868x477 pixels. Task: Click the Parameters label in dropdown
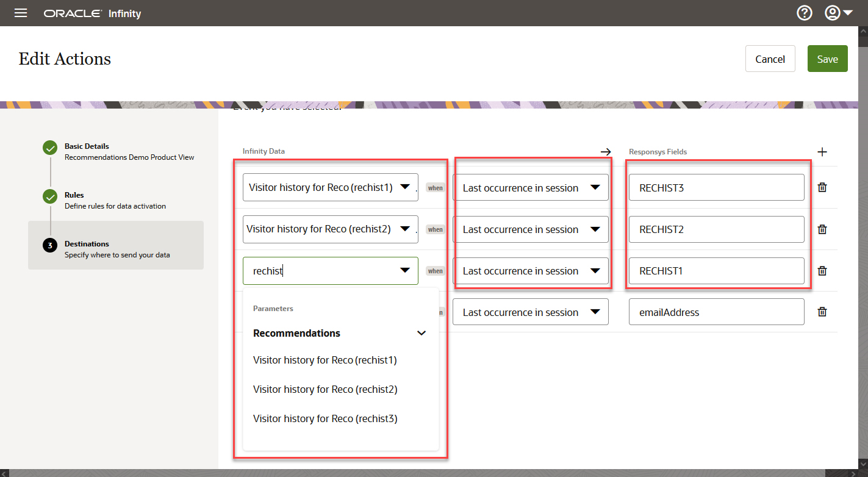(273, 309)
